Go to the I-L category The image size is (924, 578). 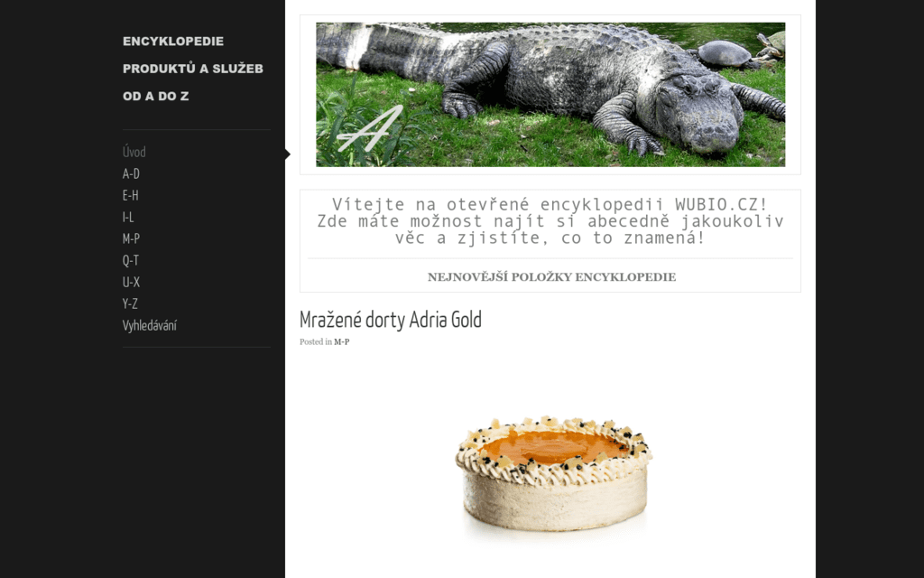pos(128,217)
